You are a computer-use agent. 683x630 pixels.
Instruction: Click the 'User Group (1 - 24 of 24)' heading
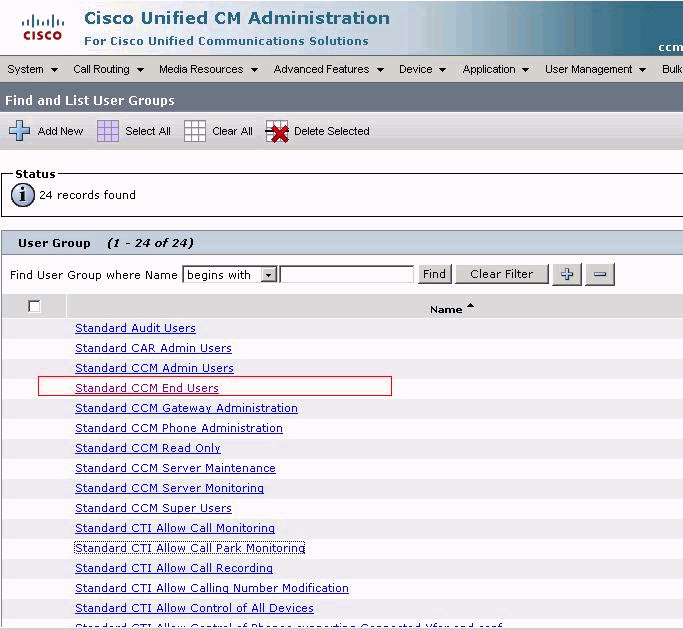(x=105, y=243)
